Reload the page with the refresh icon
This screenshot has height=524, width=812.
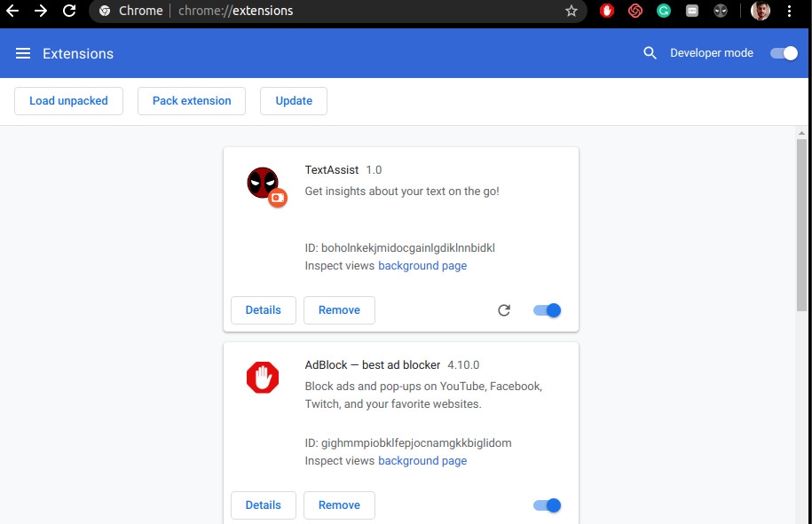[69, 11]
